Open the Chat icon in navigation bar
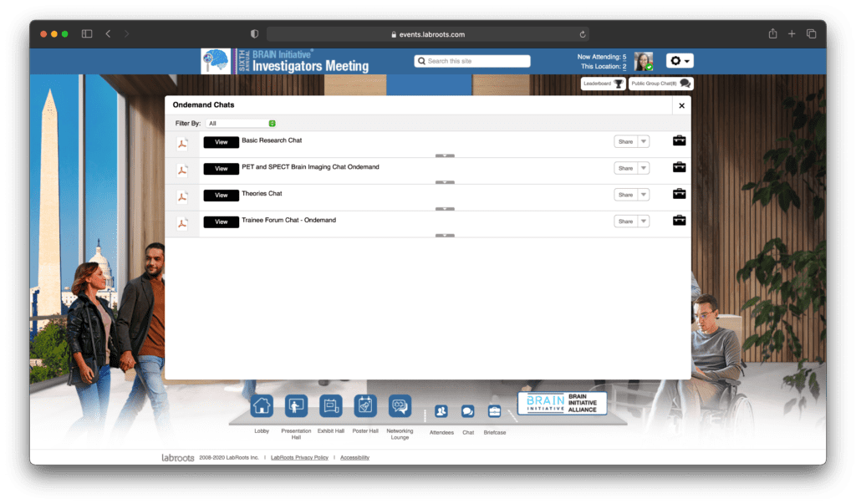Screen dimensions: 856x504 coord(468,411)
